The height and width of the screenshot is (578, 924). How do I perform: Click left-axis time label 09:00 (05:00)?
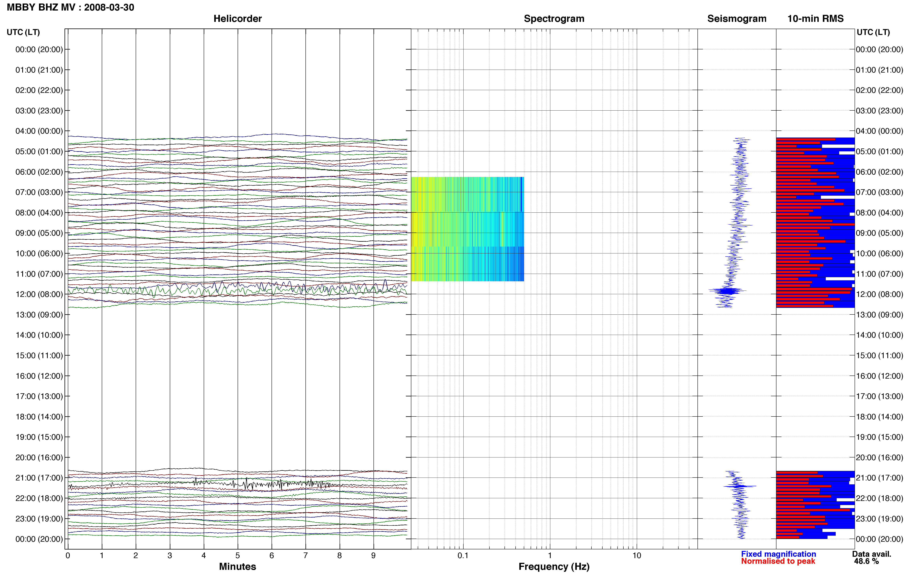pos(39,233)
